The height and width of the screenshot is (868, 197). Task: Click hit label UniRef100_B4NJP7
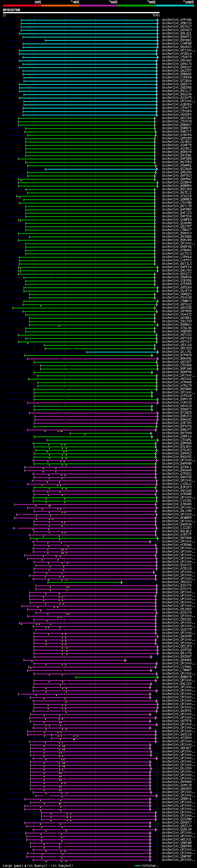click(177, 430)
